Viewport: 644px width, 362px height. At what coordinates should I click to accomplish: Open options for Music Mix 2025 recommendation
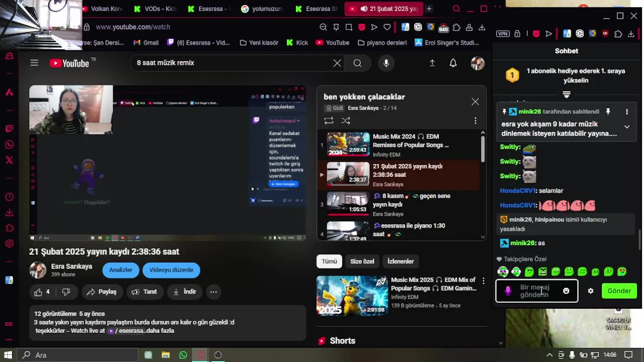coord(483,281)
